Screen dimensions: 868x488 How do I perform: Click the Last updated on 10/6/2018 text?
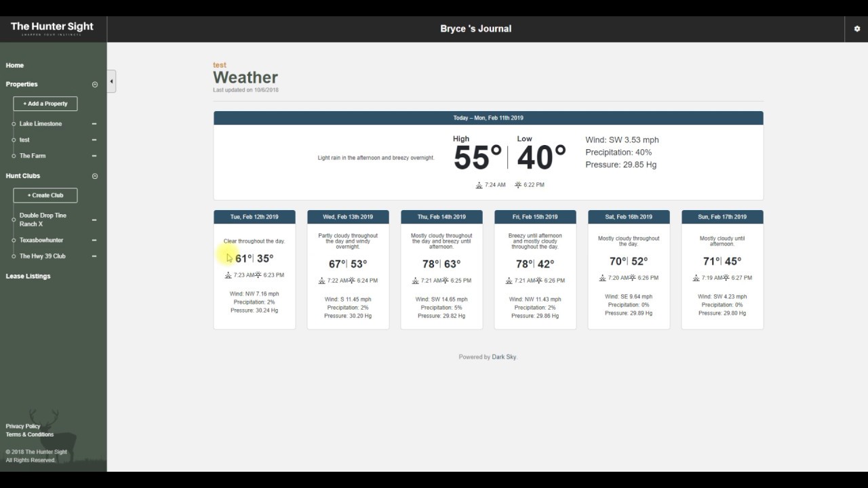click(x=245, y=90)
